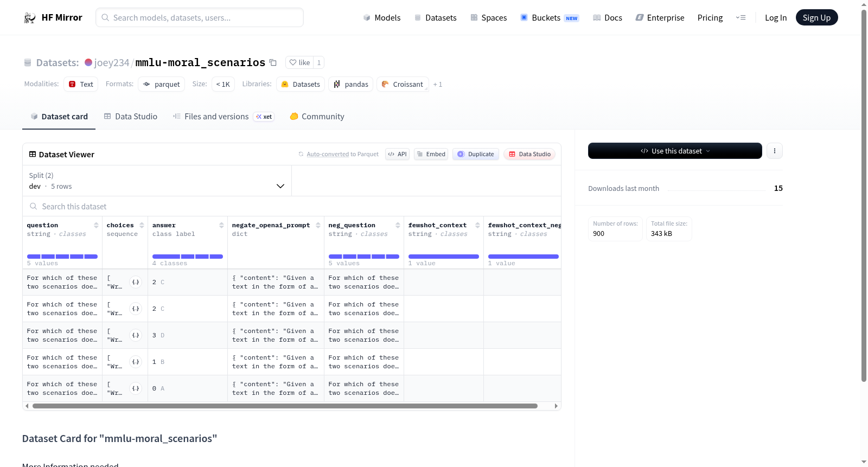This screenshot has height=467, width=868.
Task: Expand the +1 more libraries
Action: (x=438, y=84)
